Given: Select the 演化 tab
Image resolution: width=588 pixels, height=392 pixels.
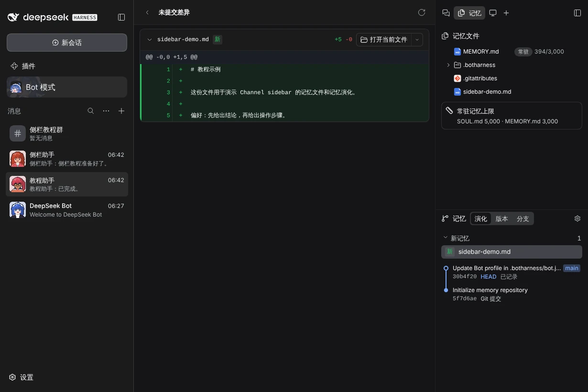Looking at the screenshot, I should 481,218.
